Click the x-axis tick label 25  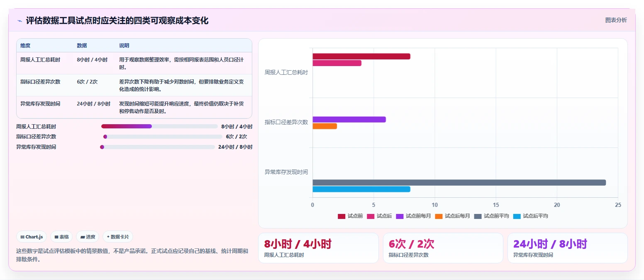(x=618, y=205)
